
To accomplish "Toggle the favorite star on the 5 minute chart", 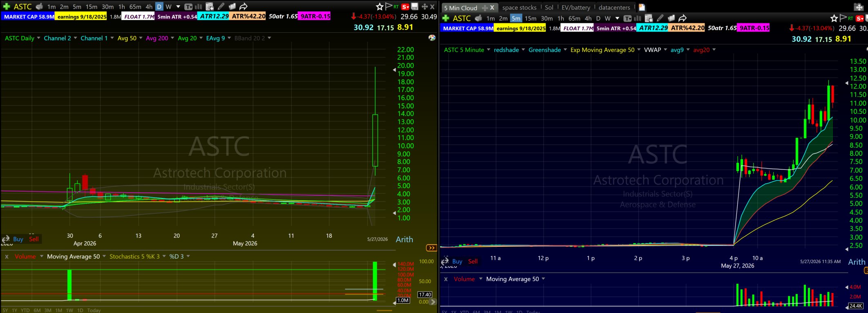I will coord(834,18).
